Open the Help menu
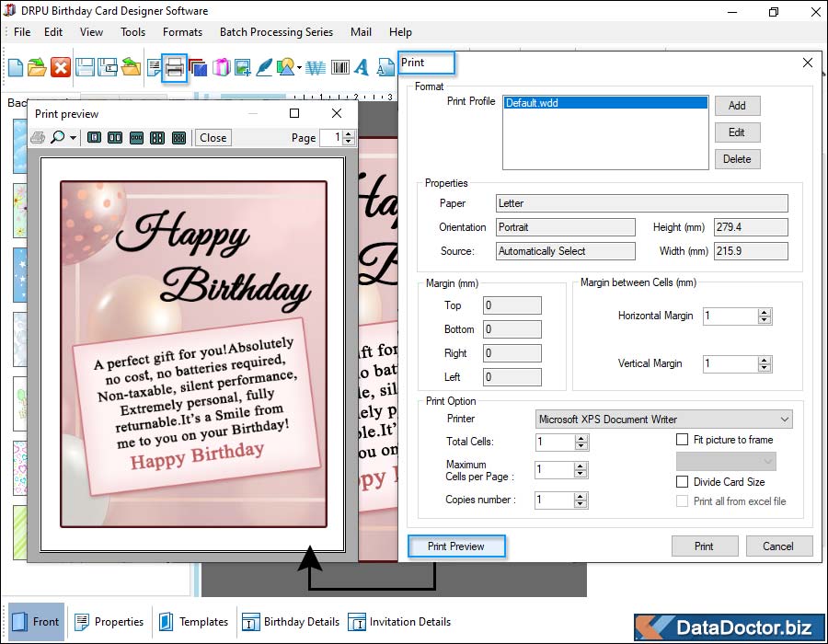The height and width of the screenshot is (644, 828). coord(400,32)
